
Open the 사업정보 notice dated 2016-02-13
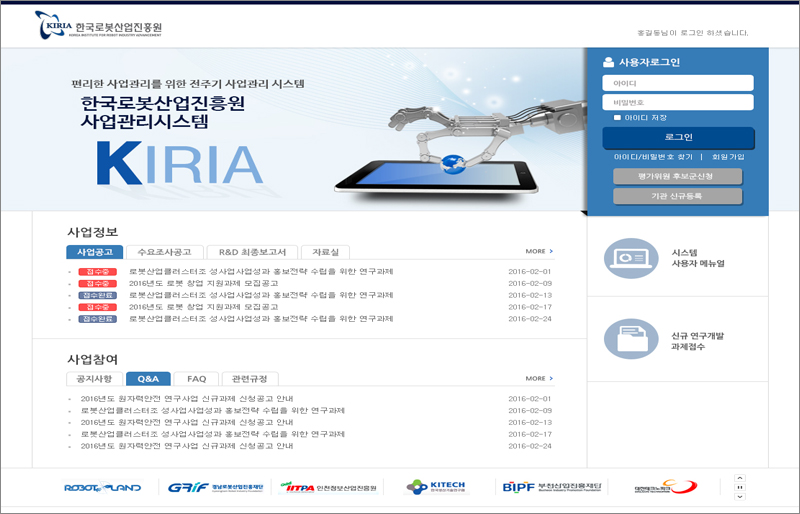pos(261,295)
